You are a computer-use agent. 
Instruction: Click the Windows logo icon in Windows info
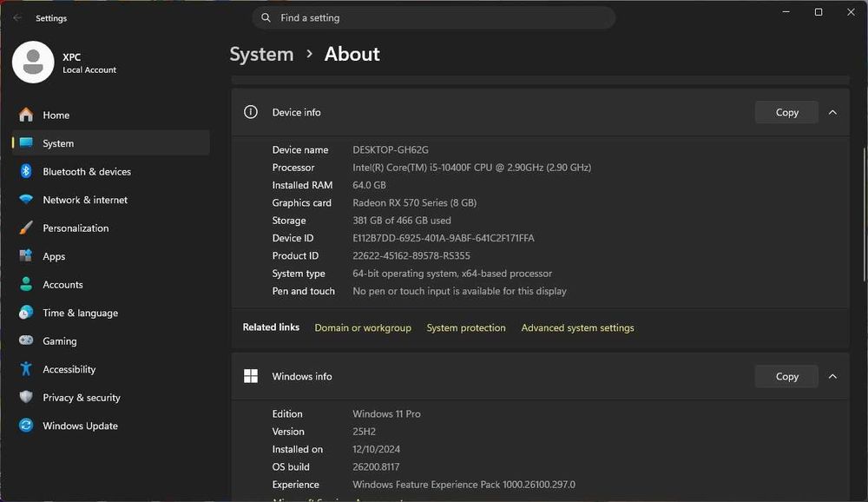point(251,376)
